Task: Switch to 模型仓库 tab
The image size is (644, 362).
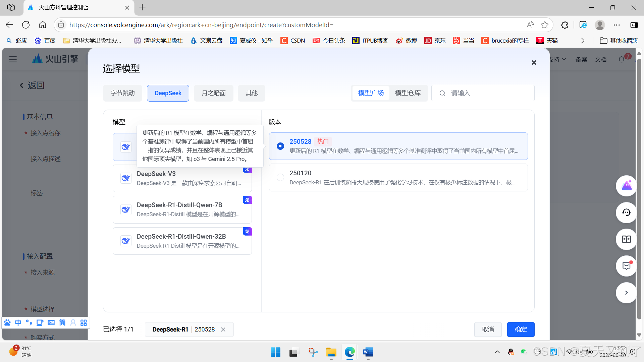Action: tap(408, 93)
